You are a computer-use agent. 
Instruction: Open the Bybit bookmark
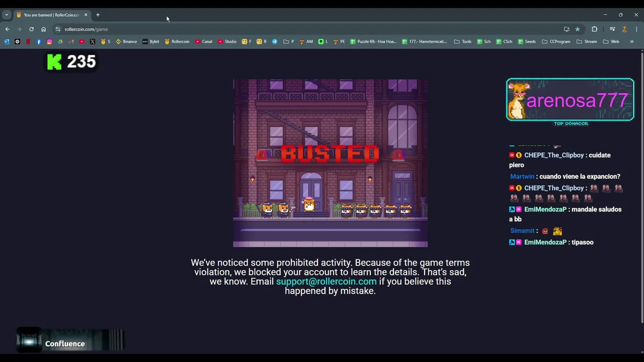point(151,42)
